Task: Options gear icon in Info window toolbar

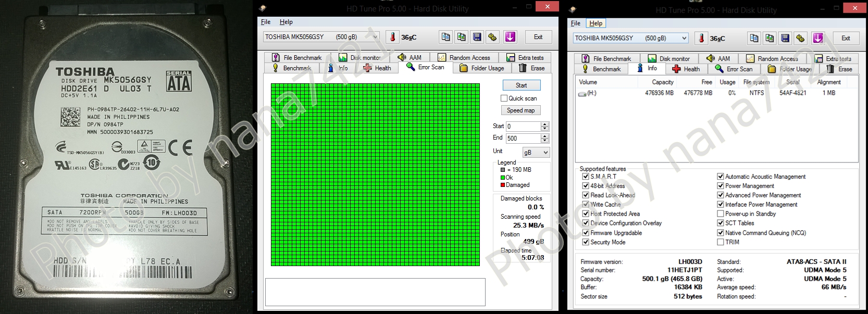Action: 801,38
